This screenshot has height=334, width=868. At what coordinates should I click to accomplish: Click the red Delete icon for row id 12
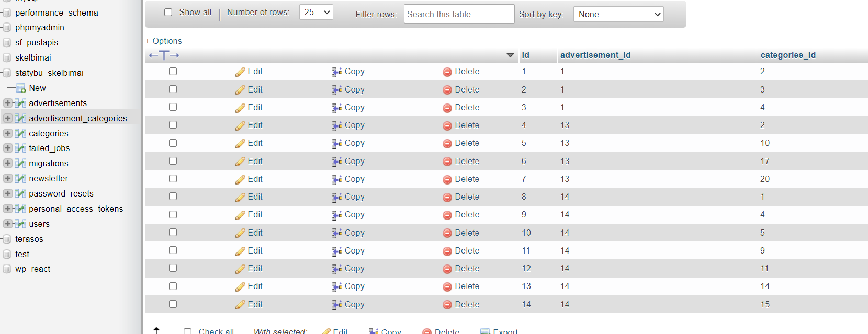(x=447, y=269)
